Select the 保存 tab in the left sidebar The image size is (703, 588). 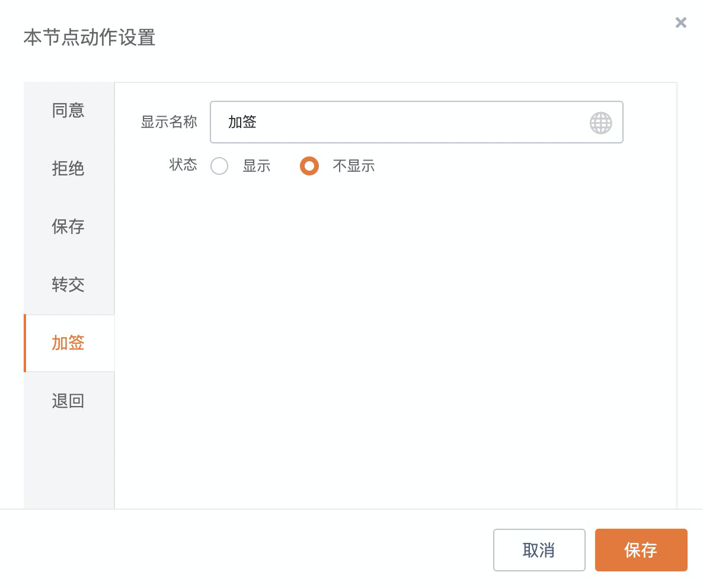coord(68,226)
